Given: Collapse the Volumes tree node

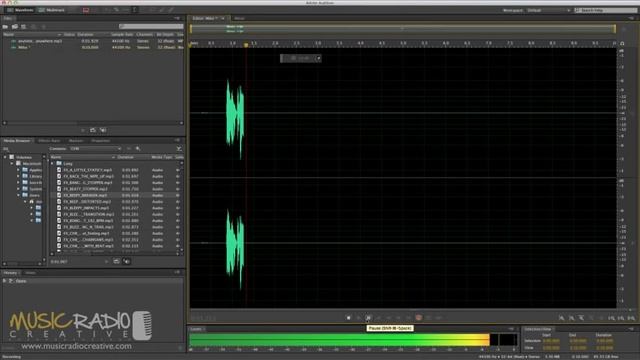Looking at the screenshot, I should pyautogui.click(x=5, y=157).
